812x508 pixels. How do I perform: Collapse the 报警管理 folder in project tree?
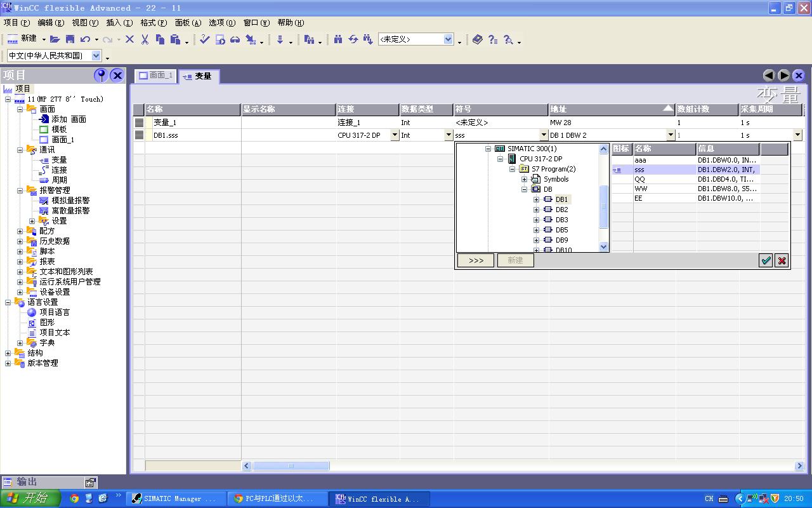coord(20,190)
